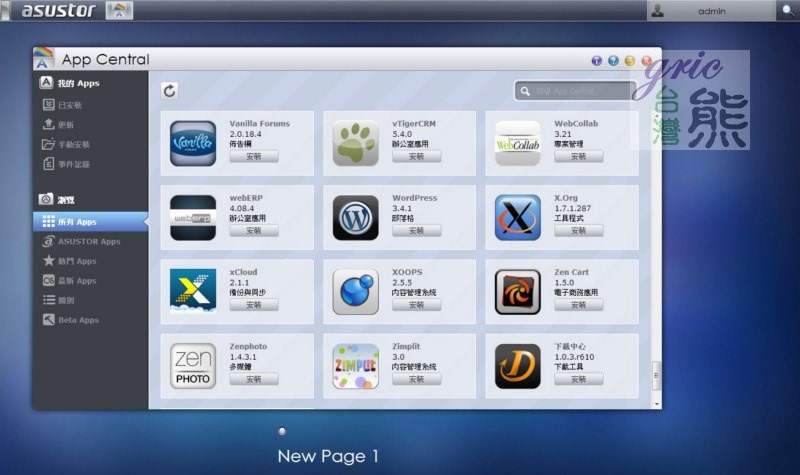Click the star icon beside 熱門 Apps
The image size is (800, 475).
(48, 261)
